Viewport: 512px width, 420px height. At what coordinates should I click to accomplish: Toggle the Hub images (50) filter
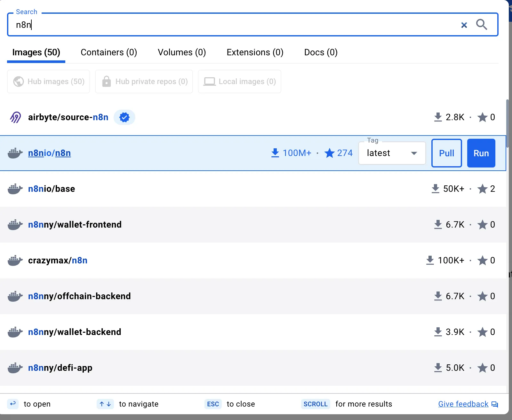point(49,82)
